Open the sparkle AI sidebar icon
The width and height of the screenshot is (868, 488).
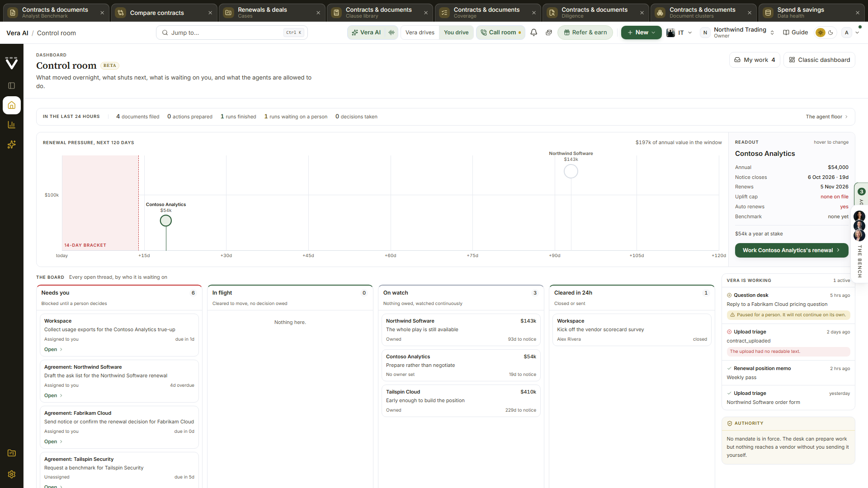tap(12, 145)
